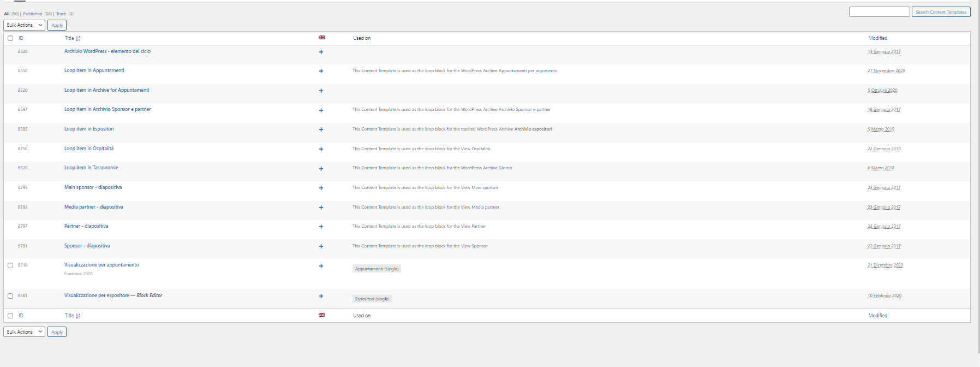Viewport: 980px width, 367px height.
Task: Open the bottom Bulk Actions dropdown
Action: pyautogui.click(x=25, y=332)
